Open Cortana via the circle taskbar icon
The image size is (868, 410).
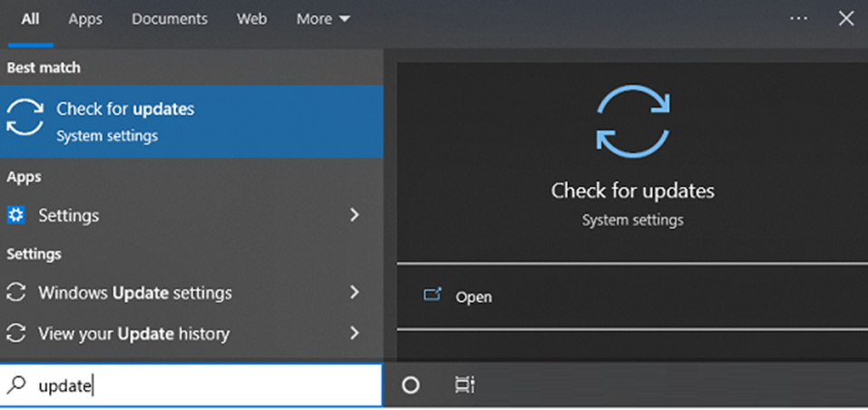(x=411, y=386)
